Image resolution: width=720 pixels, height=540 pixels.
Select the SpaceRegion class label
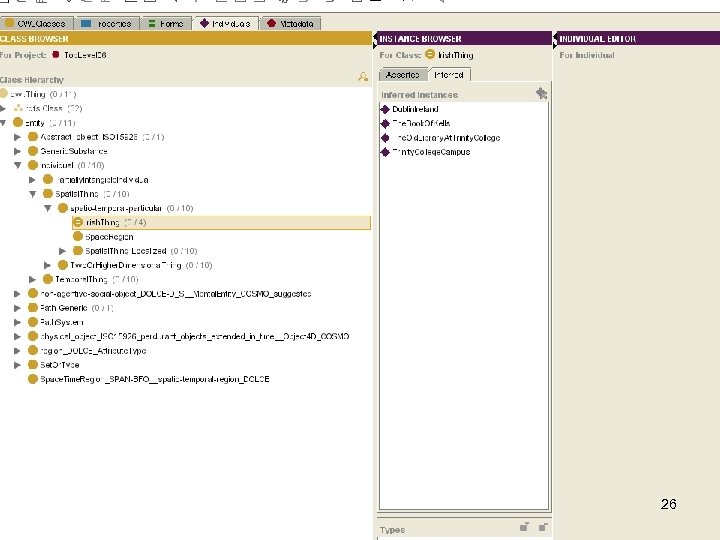pyautogui.click(x=109, y=237)
